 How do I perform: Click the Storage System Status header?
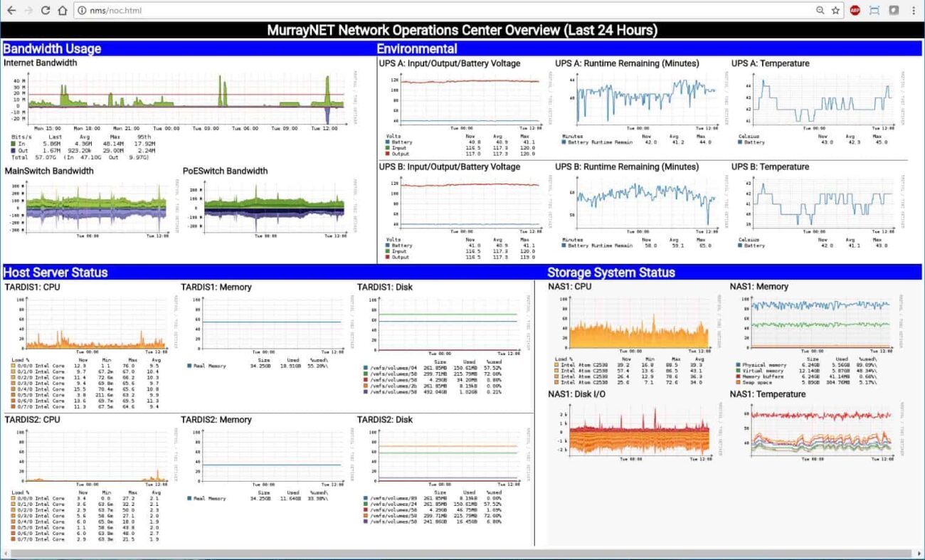[611, 272]
